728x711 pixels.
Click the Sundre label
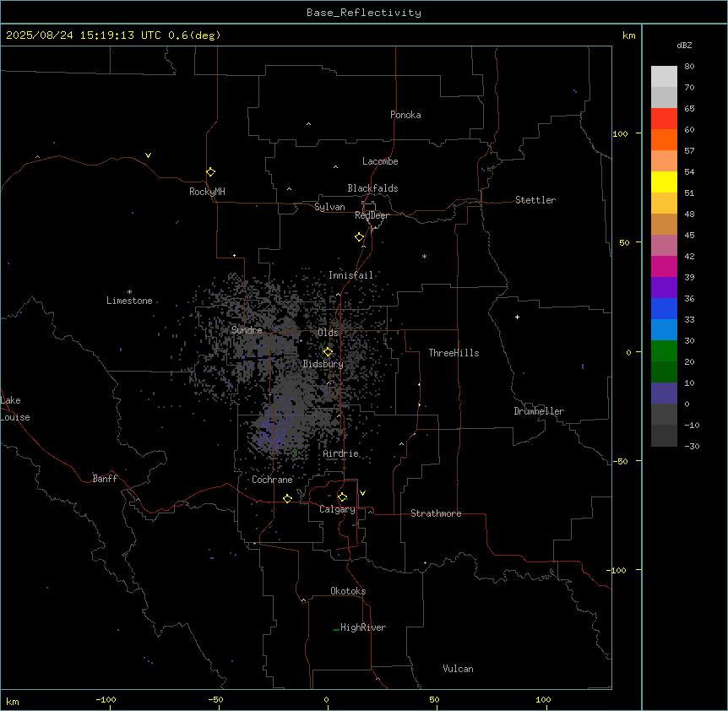tap(247, 330)
